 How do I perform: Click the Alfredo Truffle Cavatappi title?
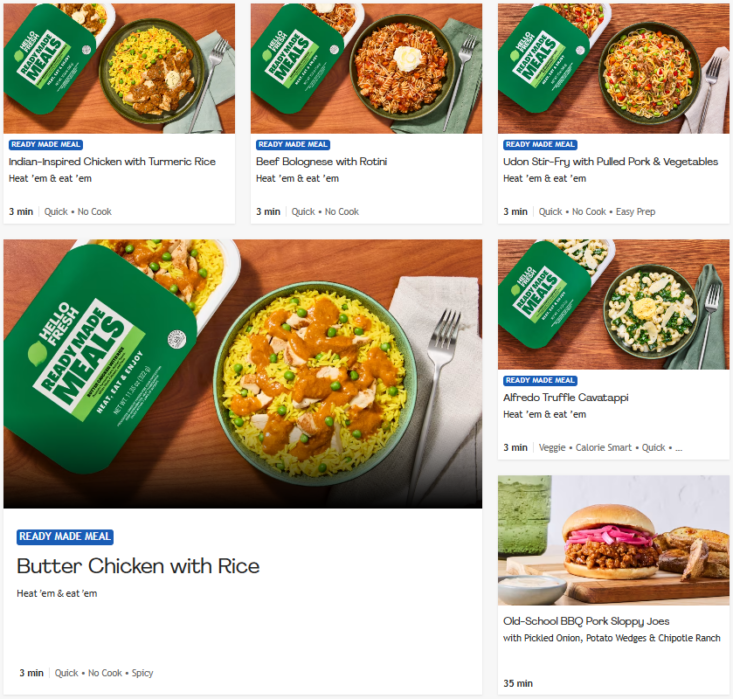coord(565,397)
